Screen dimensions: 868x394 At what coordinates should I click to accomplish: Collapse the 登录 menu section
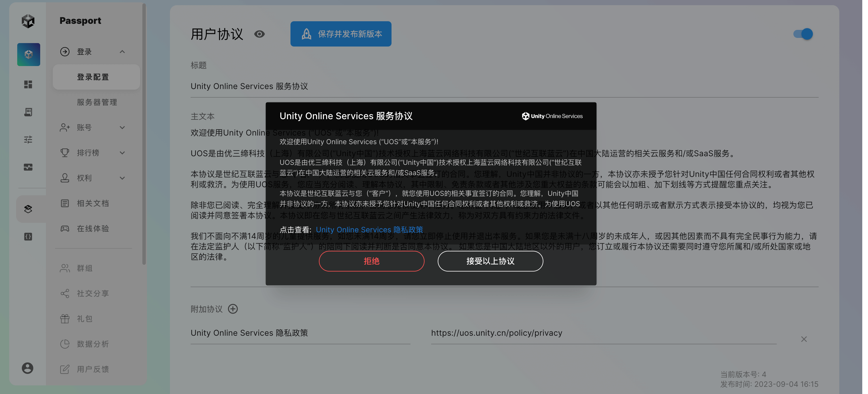122,52
